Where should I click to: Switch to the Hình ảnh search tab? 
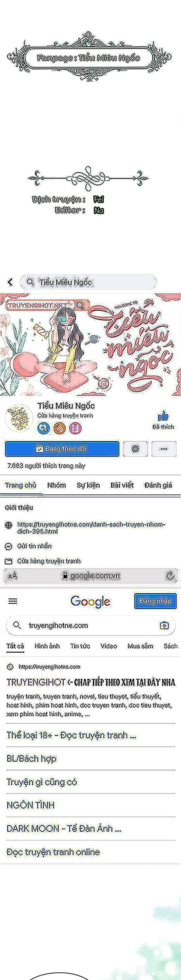pos(47,646)
